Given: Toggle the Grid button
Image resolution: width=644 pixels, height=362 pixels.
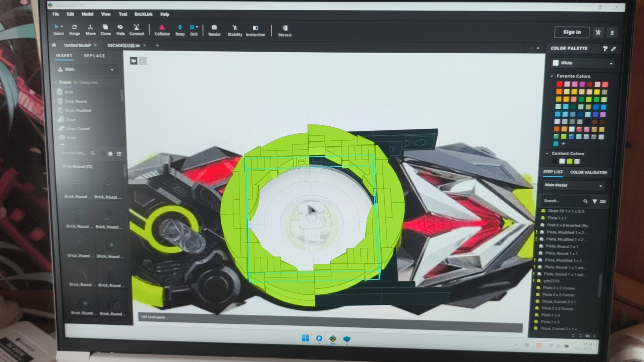Looking at the screenshot, I should coord(193,30).
